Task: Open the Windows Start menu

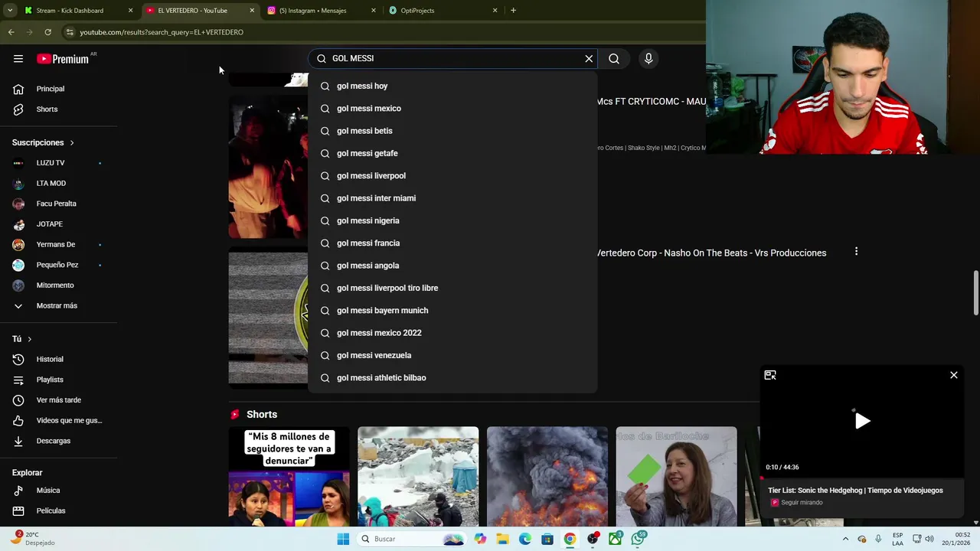Action: point(343,539)
